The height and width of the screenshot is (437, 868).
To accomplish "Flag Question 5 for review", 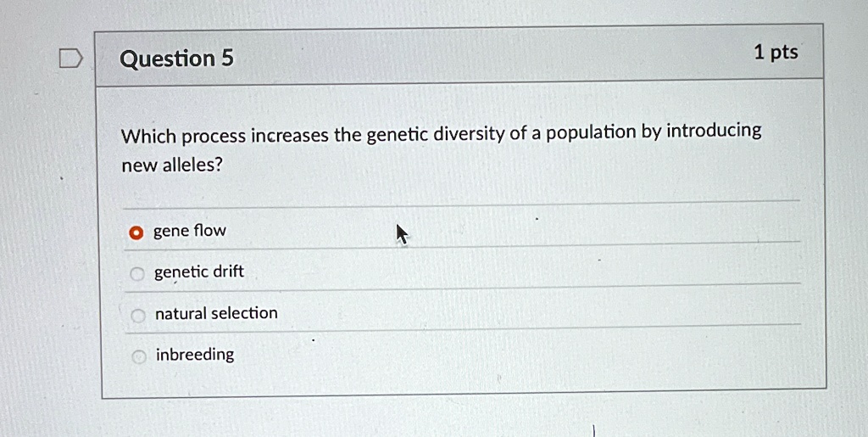I will (72, 59).
